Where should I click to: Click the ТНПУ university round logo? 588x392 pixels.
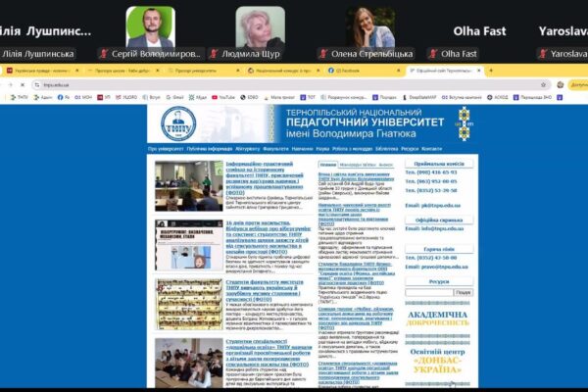tap(178, 123)
